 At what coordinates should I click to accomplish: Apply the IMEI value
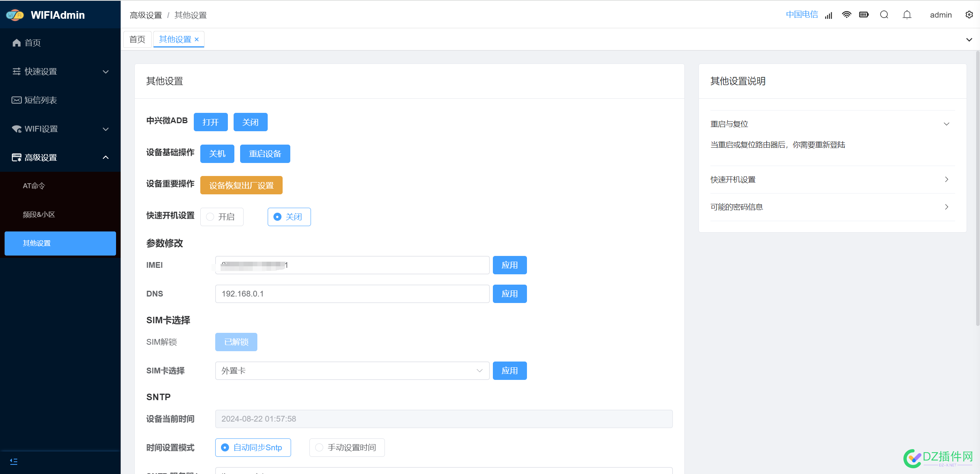pyautogui.click(x=510, y=265)
